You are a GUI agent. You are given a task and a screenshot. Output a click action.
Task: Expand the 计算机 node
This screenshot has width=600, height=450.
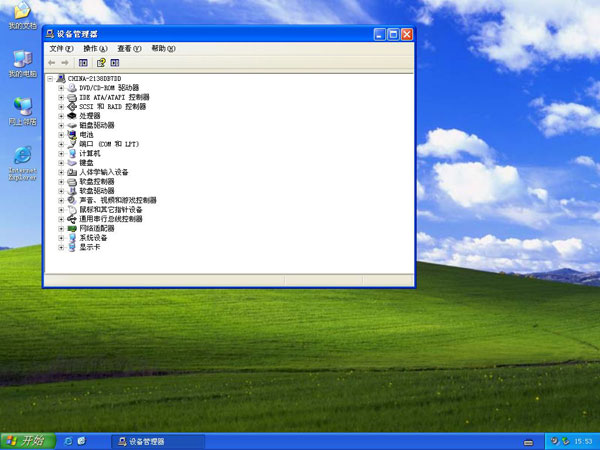click(61, 154)
